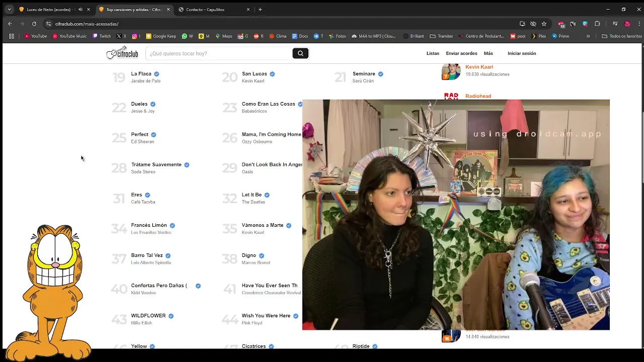The image size is (644, 362).
Task: Mute audio on Luces de Neón tab
Action: (80, 10)
